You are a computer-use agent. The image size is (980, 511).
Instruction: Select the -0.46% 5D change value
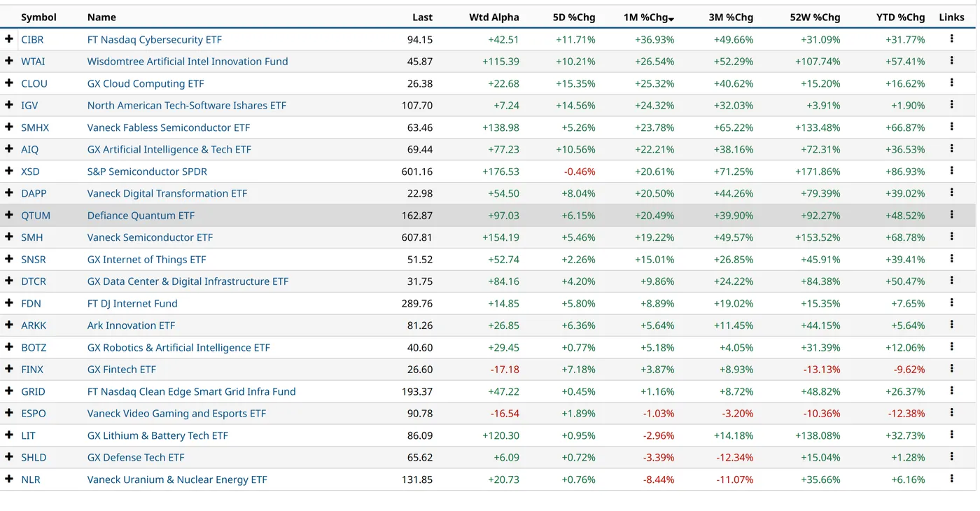580,171
